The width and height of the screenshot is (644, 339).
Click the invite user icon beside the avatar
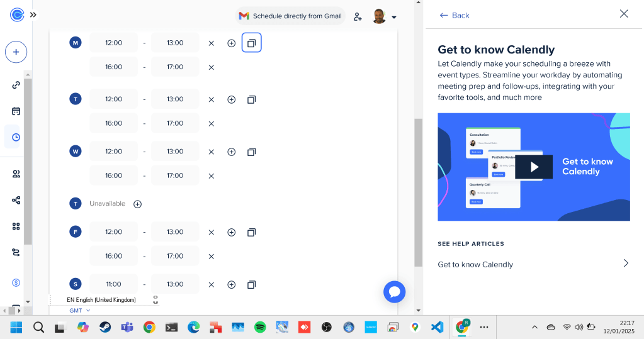point(358,17)
